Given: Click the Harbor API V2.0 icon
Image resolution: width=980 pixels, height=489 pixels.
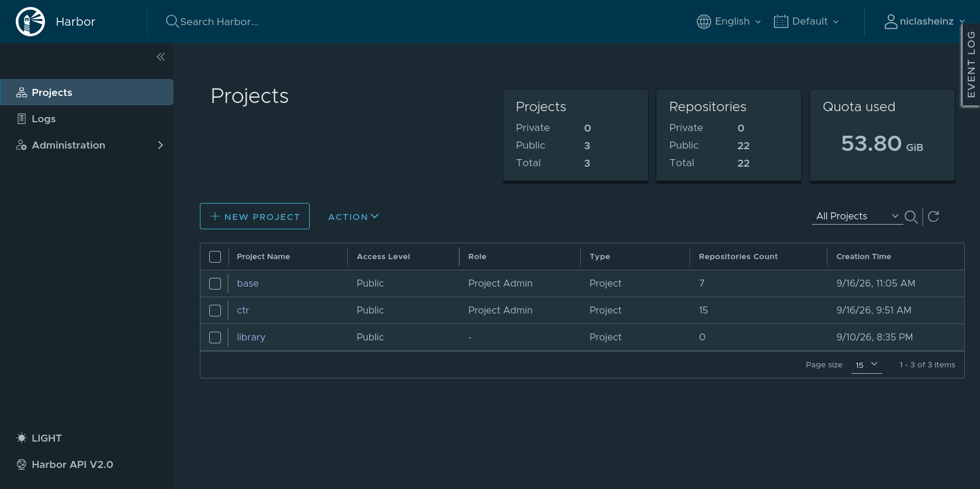Looking at the screenshot, I should click(22, 464).
